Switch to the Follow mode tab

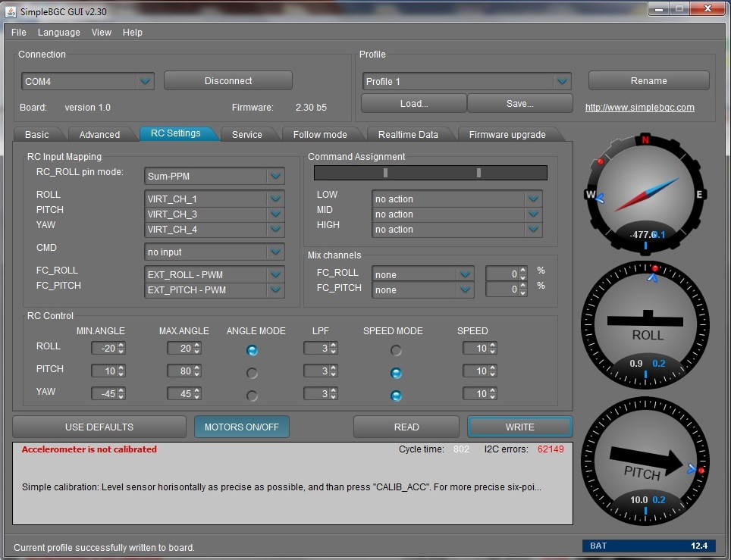coord(319,134)
